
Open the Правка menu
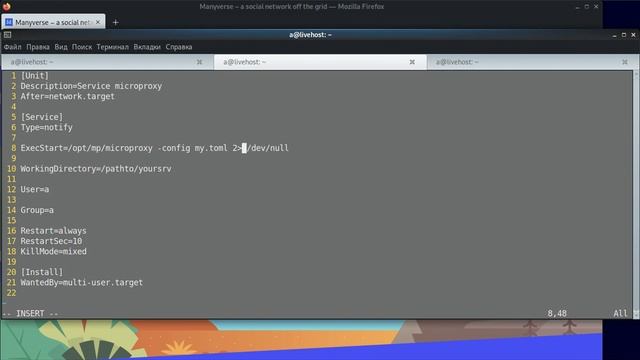pos(38,47)
